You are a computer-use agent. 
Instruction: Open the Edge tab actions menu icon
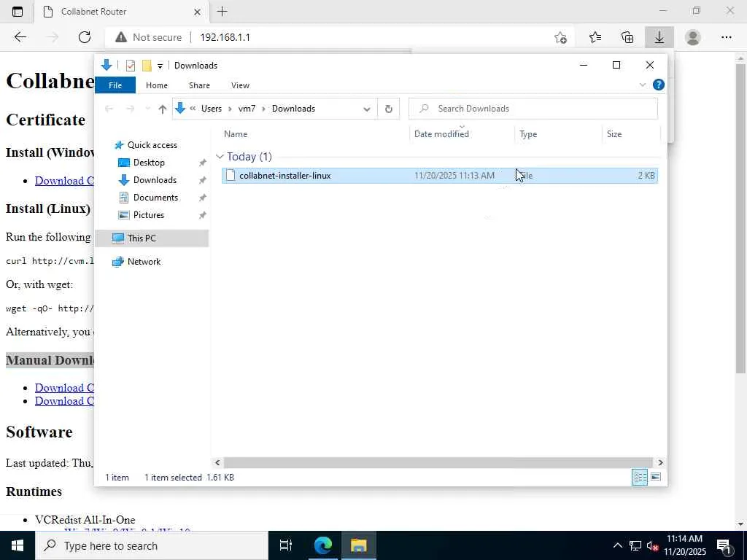click(x=18, y=12)
